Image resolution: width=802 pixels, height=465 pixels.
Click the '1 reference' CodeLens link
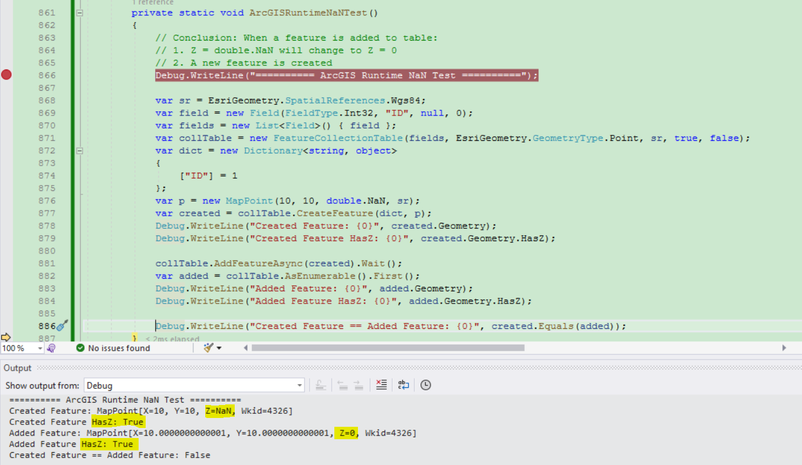coord(153,3)
